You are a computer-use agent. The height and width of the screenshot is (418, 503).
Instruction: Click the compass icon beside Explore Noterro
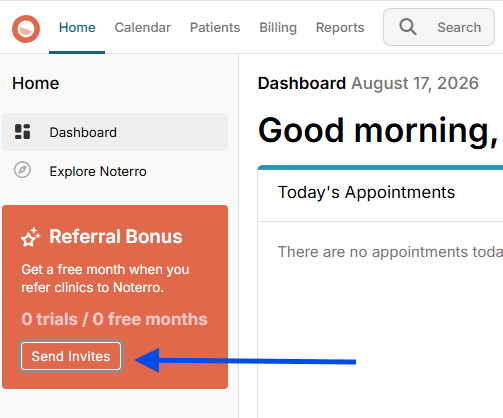[22, 170]
